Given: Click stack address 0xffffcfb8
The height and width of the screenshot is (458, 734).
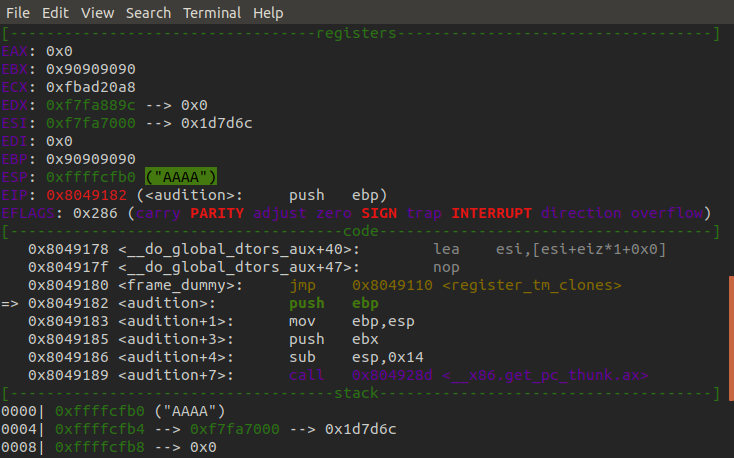Looking at the screenshot, I should 100,447.
